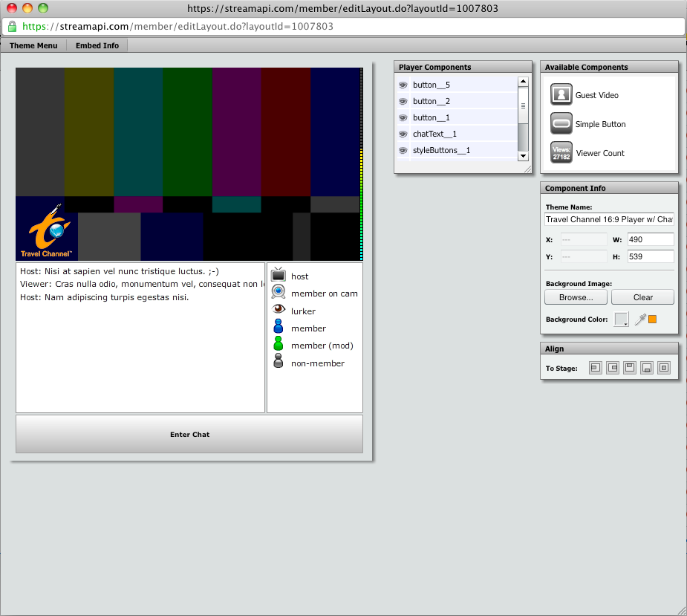
Task: Click the member on cam webcam icon
Action: 279,291
